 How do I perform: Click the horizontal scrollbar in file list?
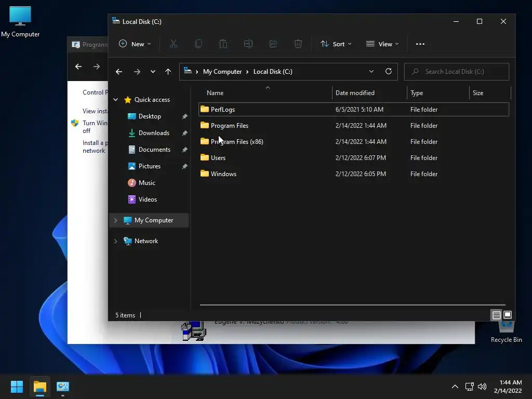coord(353,304)
